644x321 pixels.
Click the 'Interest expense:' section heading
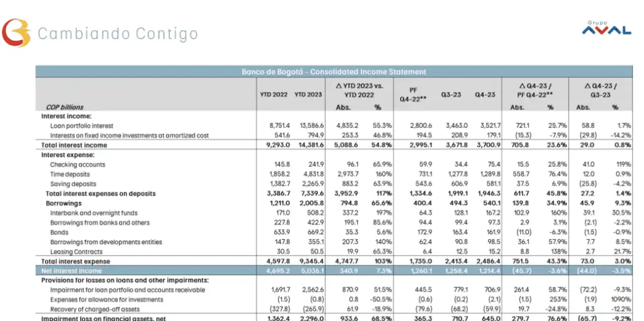[x=68, y=155]
